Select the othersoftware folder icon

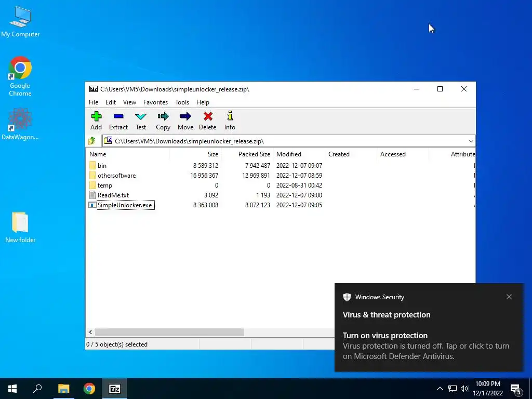pyautogui.click(x=92, y=176)
